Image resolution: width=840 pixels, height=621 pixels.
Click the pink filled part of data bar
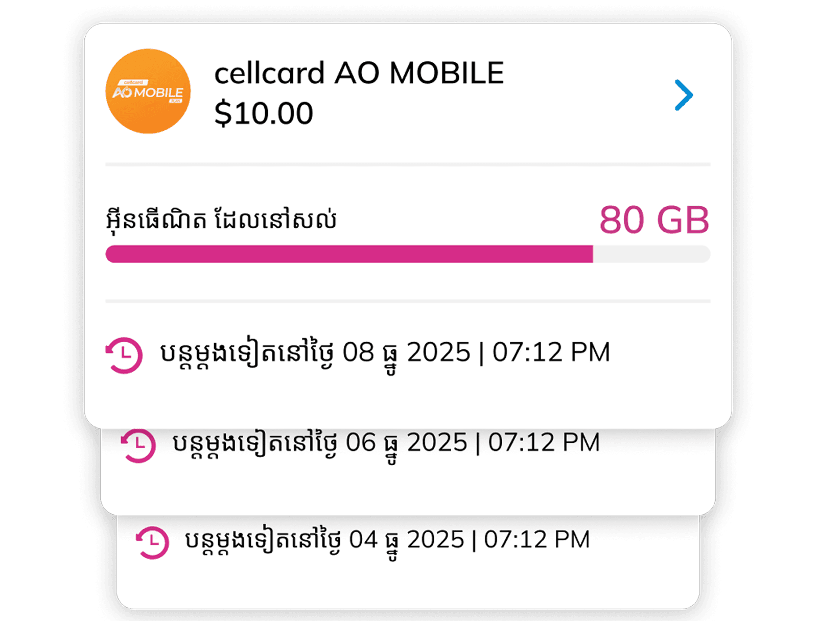coord(348,254)
